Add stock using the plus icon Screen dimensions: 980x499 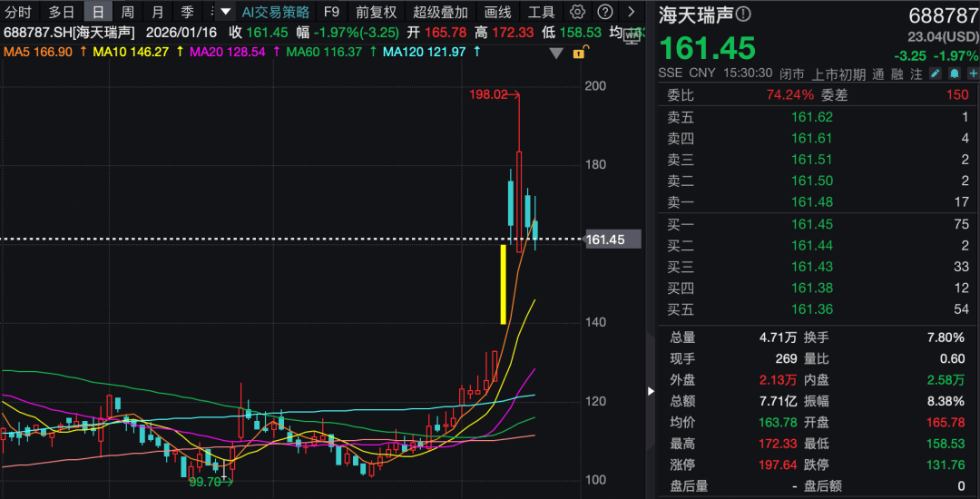972,73
